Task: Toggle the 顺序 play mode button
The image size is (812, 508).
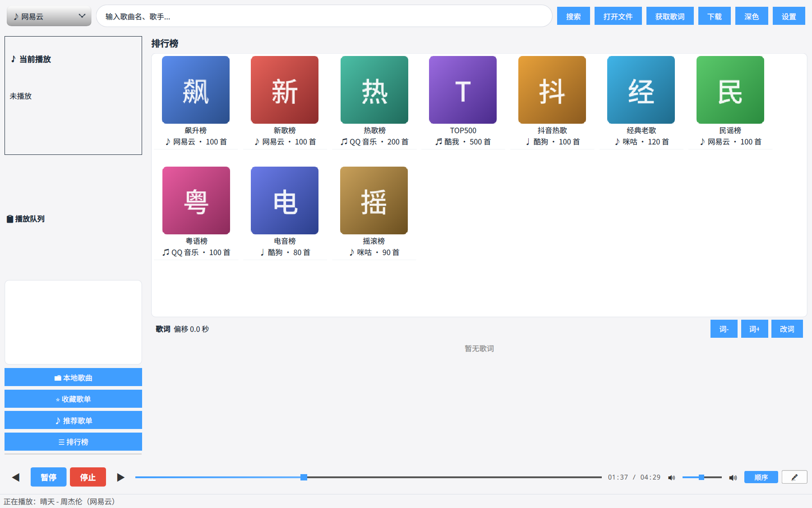Action: 761,477
